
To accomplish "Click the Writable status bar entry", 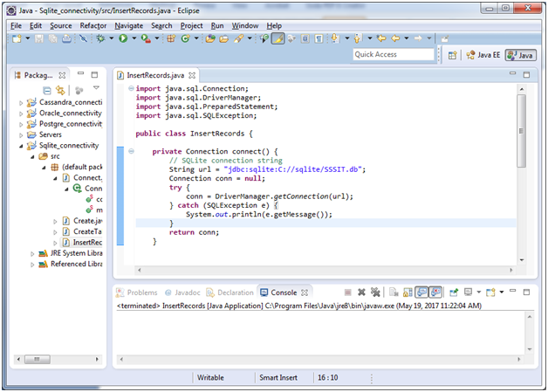I will (x=210, y=378).
